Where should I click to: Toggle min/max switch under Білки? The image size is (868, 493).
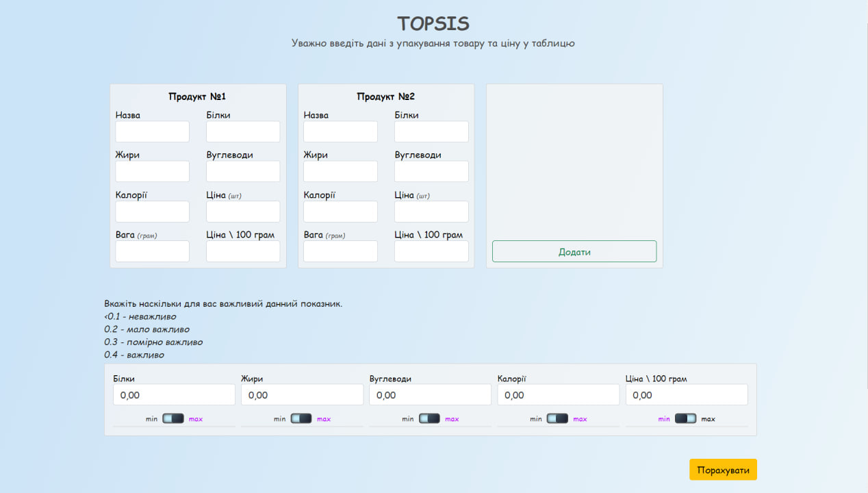(173, 418)
